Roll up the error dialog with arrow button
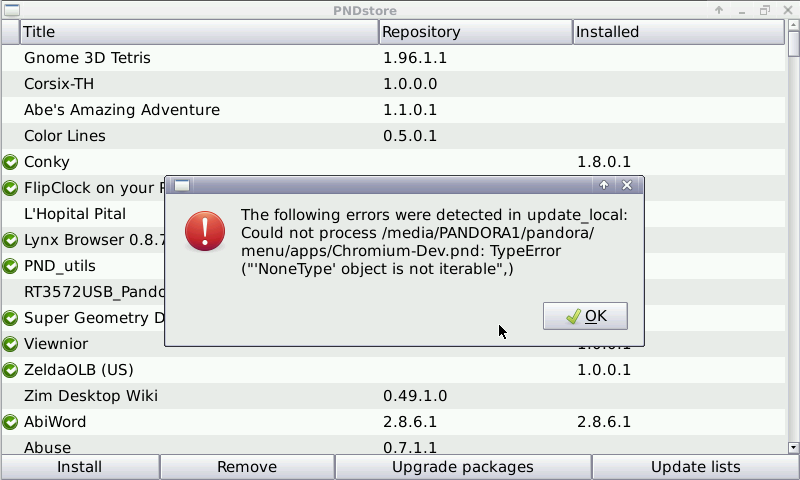 pyautogui.click(x=604, y=185)
